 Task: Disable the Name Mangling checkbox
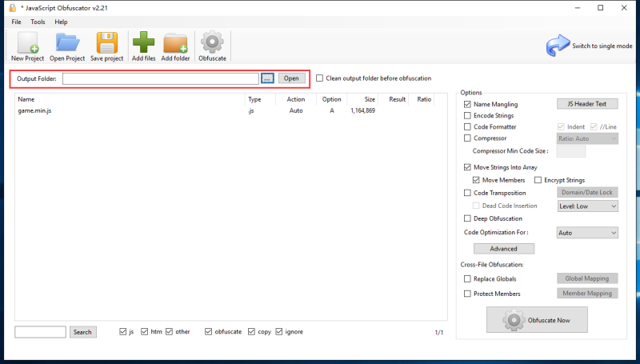point(468,105)
